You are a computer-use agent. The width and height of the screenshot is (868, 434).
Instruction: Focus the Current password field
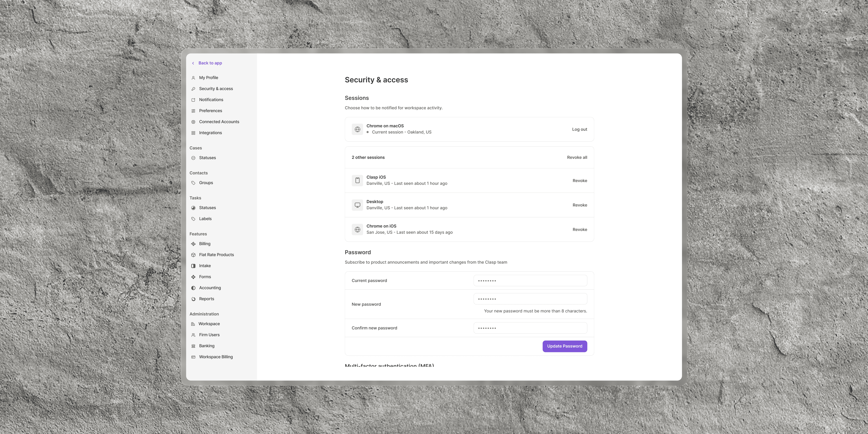[530, 281]
